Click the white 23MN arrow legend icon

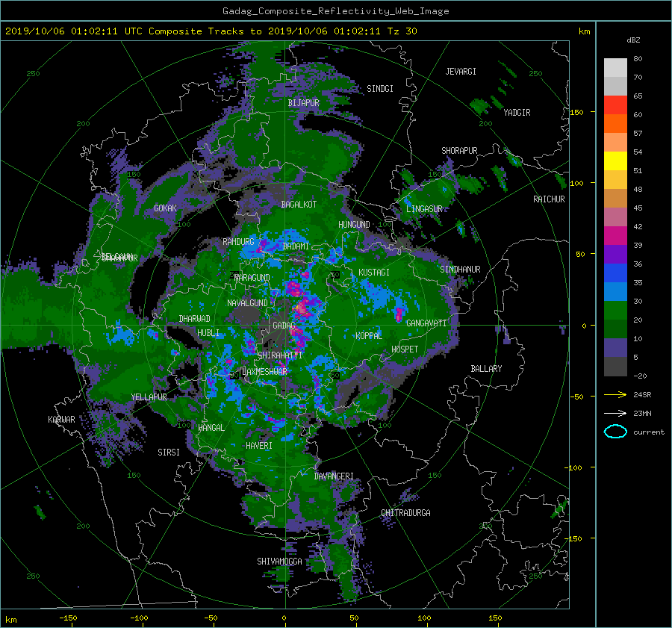pos(615,413)
